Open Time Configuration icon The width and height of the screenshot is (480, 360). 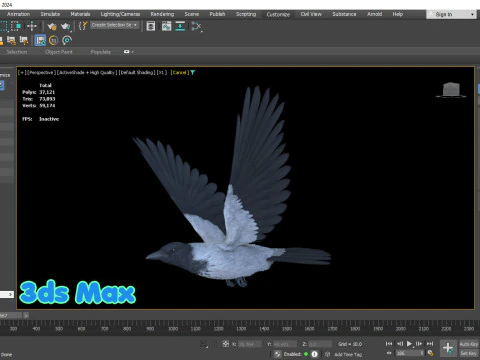pos(431,353)
